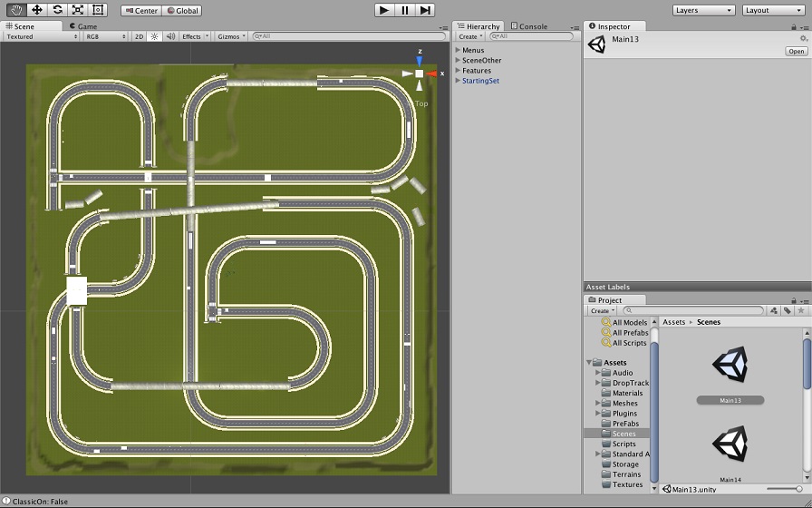The image size is (812, 508).
Task: Toggle scene lighting sun icon
Action: click(154, 36)
